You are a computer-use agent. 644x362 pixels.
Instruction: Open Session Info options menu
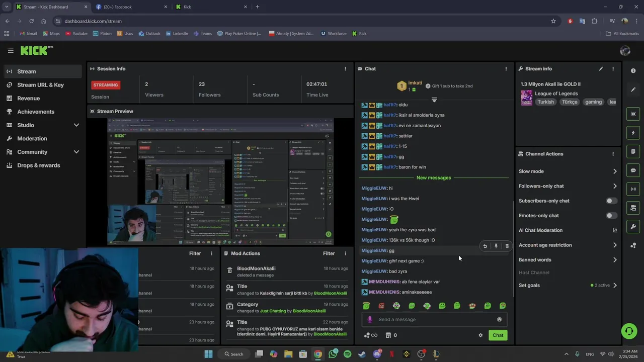[345, 69]
